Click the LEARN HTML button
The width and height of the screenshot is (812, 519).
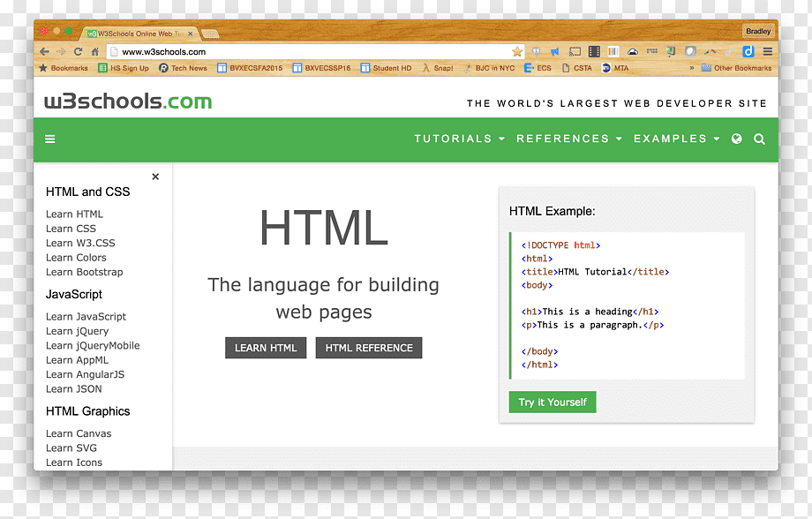click(265, 348)
